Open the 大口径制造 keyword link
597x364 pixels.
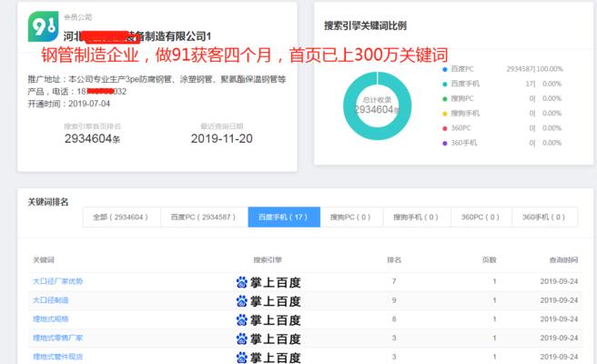click(51, 300)
